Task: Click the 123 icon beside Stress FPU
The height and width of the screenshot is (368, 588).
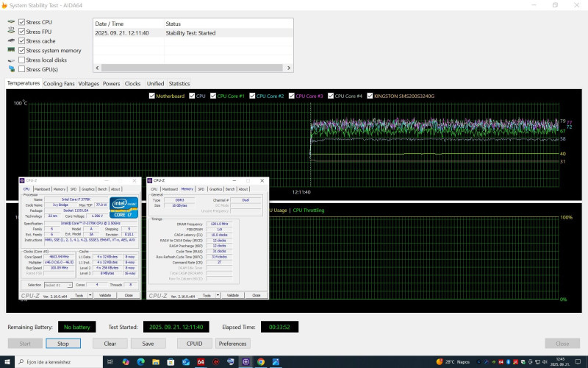Action: click(11, 31)
